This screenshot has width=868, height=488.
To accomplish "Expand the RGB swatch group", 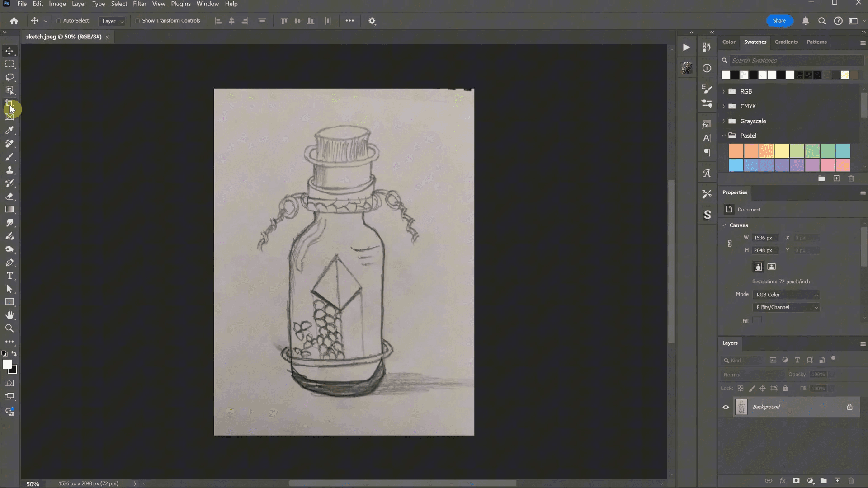I will pos(724,91).
